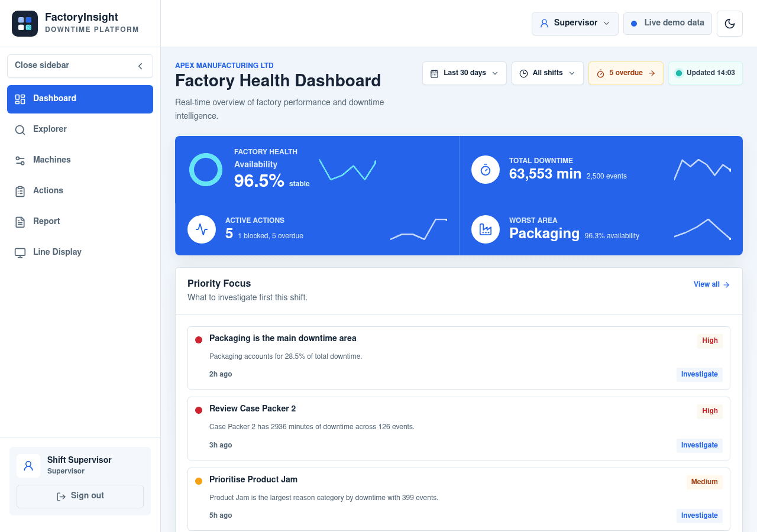The width and height of the screenshot is (757, 532).
Task: Open the 5 overdue actions link
Action: 626,73
